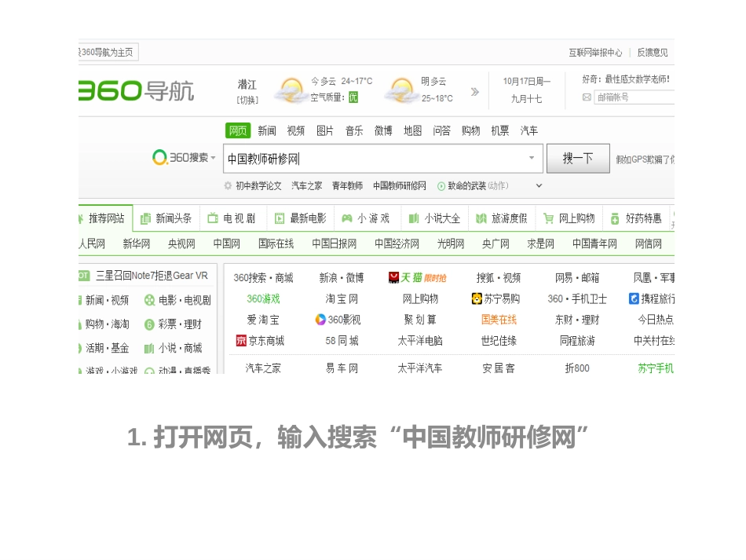Screen dimensions: 746x560
Task: Click the play icon before 致命的武装
Action: [x=441, y=186]
